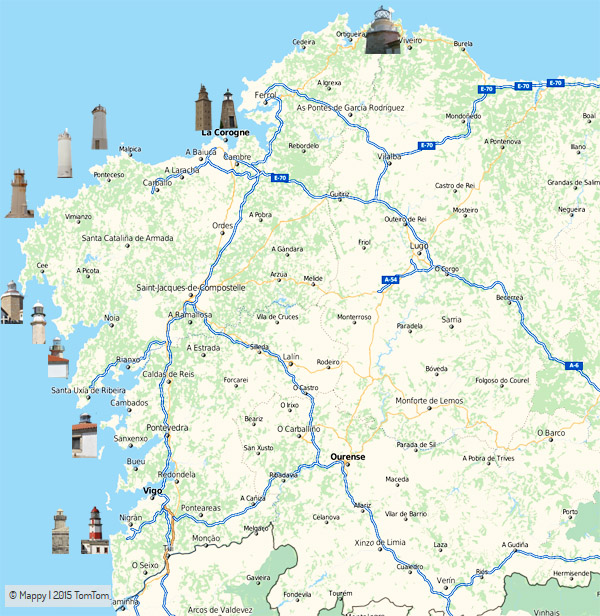Image resolution: width=600 pixels, height=616 pixels.
Task: Select the white cylindrical lighthouse west of Ponteceso
Action: pos(65,154)
